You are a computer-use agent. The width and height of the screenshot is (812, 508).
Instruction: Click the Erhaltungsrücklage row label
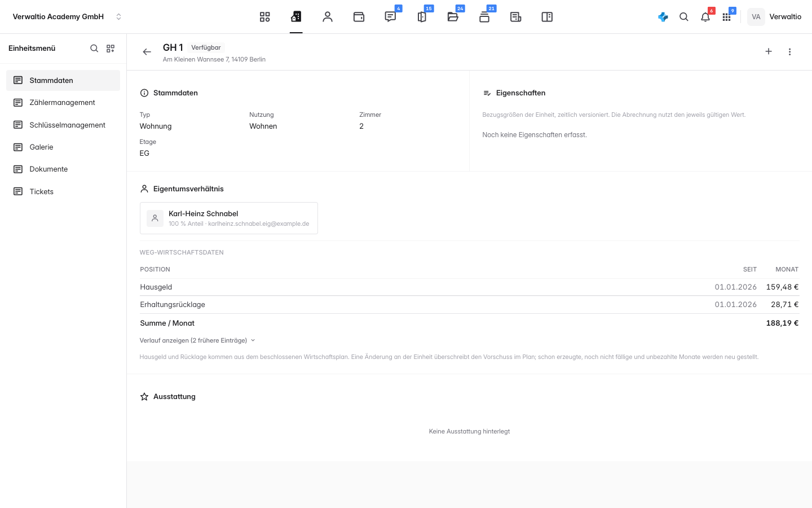tap(173, 305)
